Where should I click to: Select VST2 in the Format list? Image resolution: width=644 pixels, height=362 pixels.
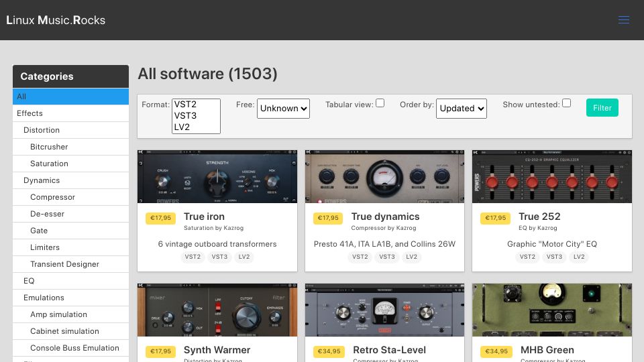click(196, 105)
